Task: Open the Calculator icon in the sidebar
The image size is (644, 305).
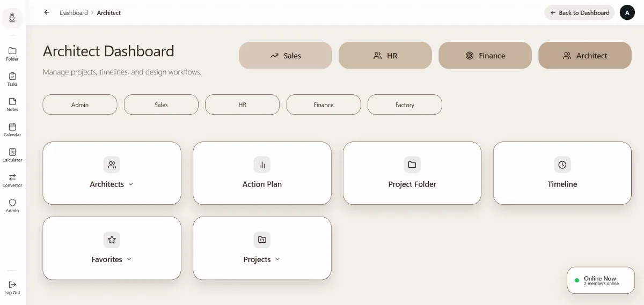Action: point(12,152)
